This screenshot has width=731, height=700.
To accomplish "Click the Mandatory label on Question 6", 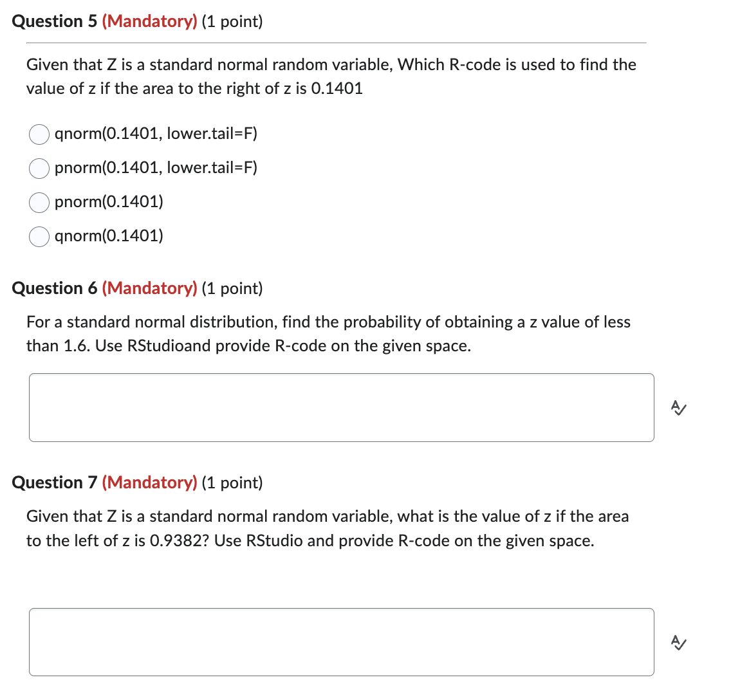I will tap(149, 288).
